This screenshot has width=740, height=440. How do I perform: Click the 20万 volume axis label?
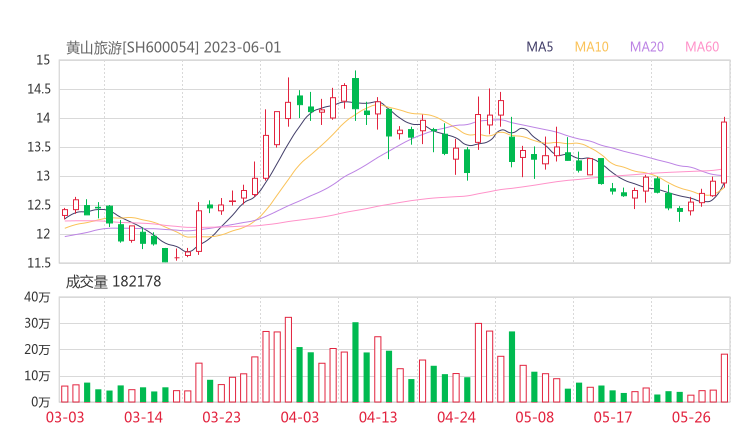click(x=37, y=350)
